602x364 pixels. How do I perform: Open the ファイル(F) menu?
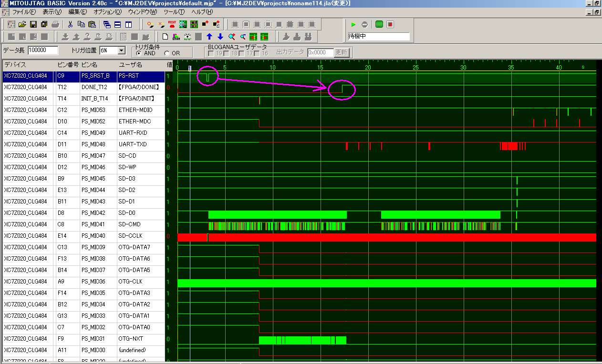(x=24, y=11)
